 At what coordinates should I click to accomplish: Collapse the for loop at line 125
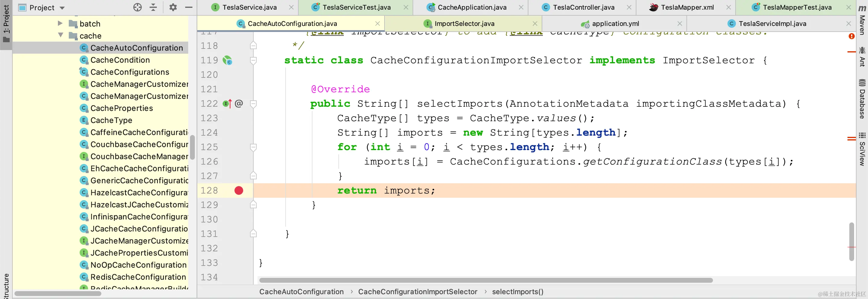(x=253, y=147)
